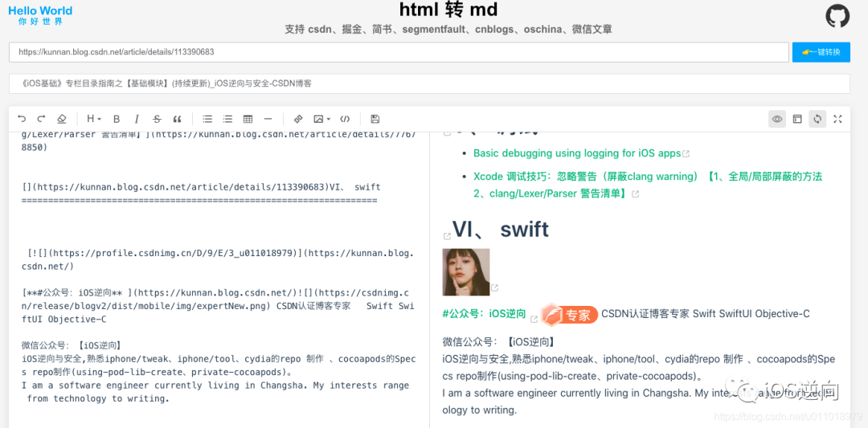
Task: Open the heading level dropdown
Action: tap(93, 118)
